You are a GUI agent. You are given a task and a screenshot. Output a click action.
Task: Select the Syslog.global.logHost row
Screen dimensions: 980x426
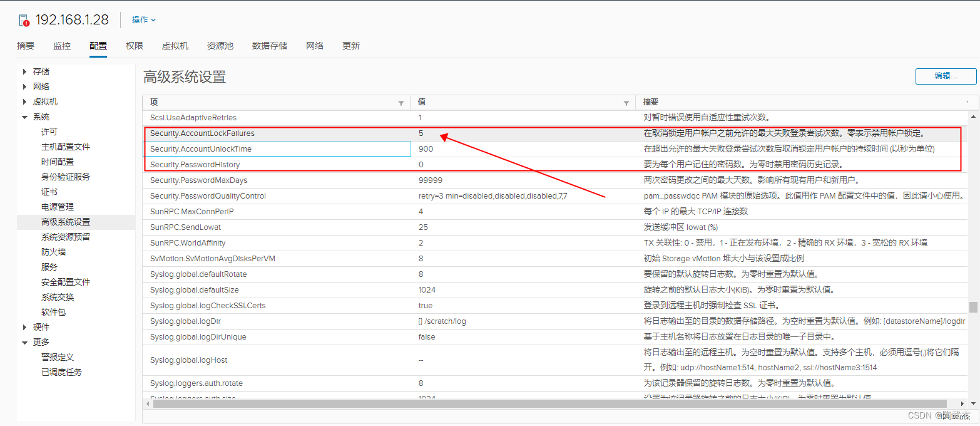coord(555,360)
